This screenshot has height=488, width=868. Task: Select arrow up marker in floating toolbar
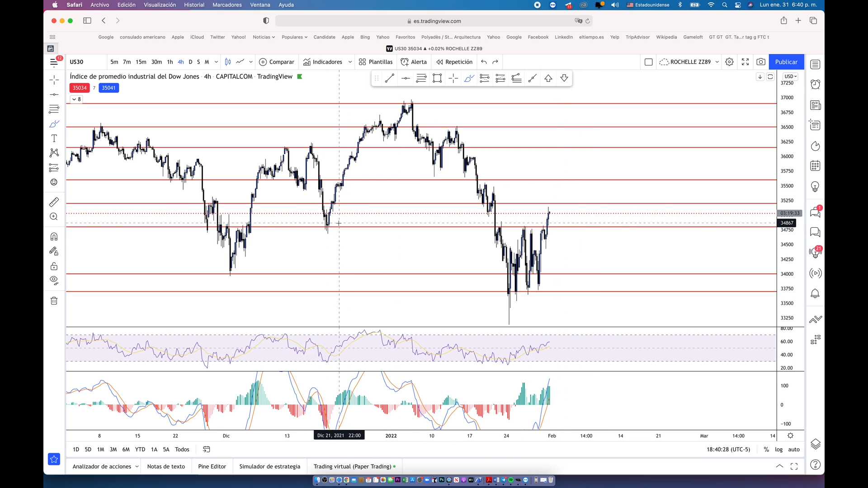click(x=548, y=79)
